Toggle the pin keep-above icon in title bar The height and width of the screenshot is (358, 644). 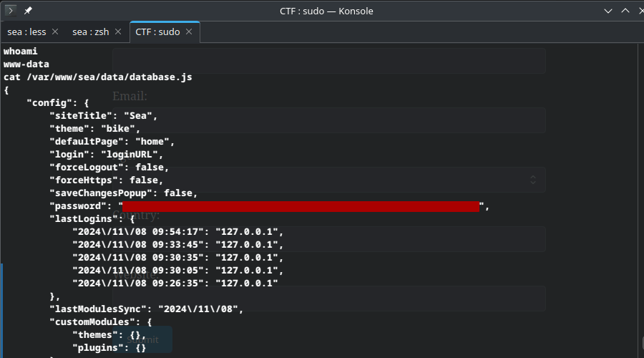point(28,11)
